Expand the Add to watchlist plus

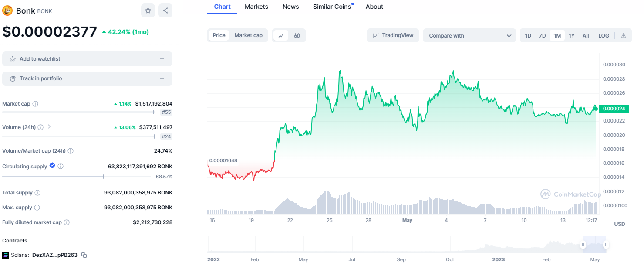162,59
